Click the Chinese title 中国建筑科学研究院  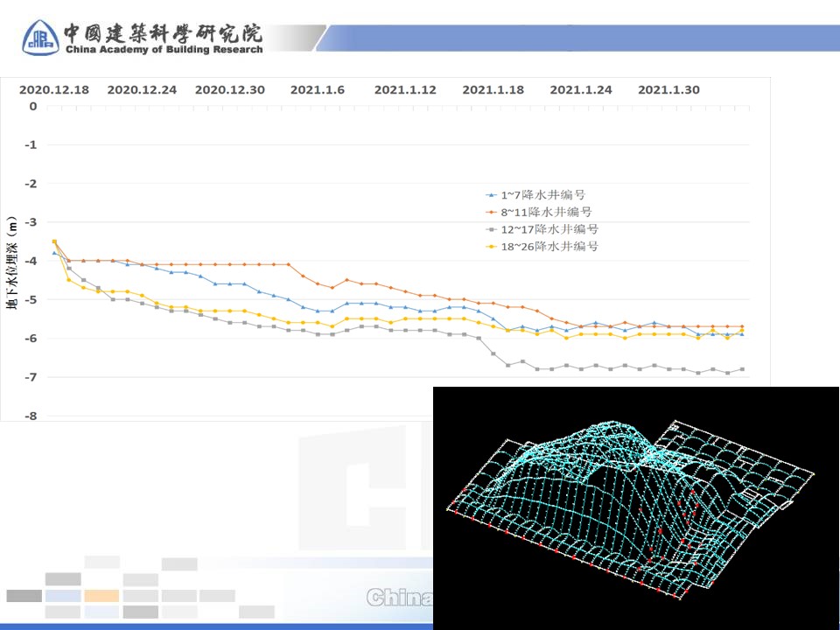click(x=162, y=33)
